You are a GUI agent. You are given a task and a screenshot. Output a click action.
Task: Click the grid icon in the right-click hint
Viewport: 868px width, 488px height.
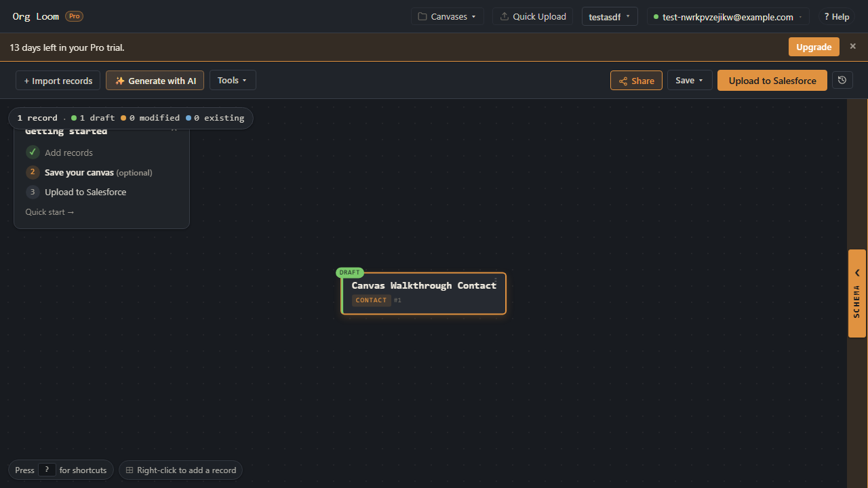[x=130, y=470]
